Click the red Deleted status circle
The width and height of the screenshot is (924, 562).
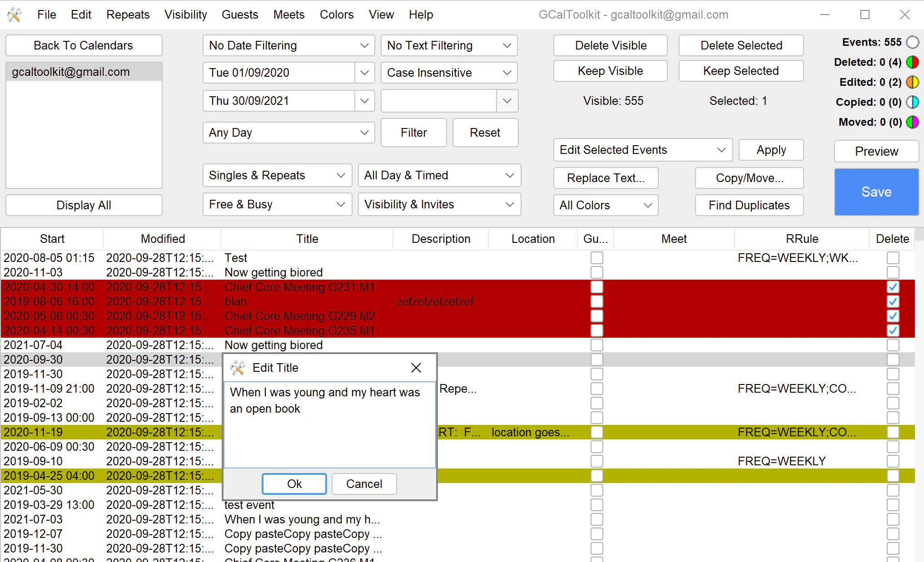(913, 62)
